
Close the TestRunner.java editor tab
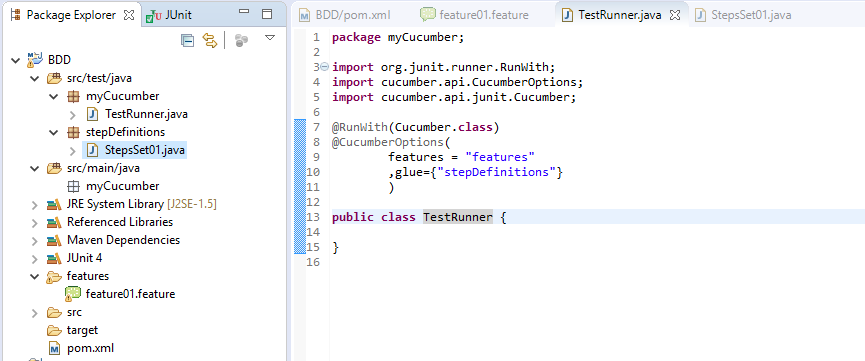(674, 15)
